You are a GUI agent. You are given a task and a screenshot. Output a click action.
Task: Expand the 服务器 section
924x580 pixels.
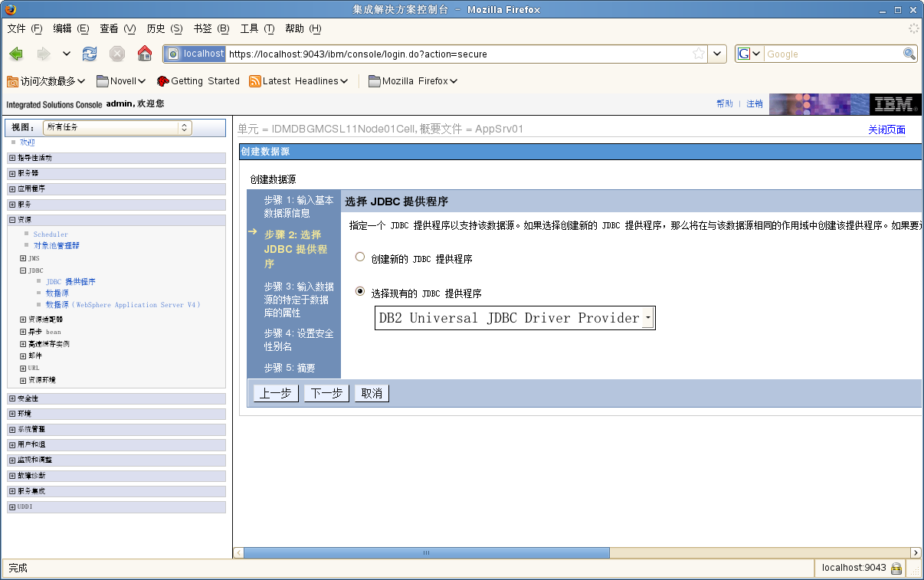point(12,173)
